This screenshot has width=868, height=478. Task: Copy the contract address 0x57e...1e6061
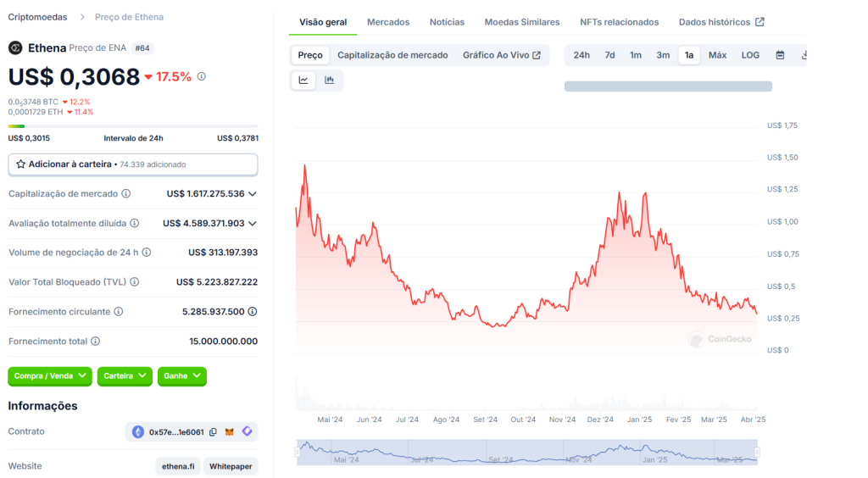(213, 432)
